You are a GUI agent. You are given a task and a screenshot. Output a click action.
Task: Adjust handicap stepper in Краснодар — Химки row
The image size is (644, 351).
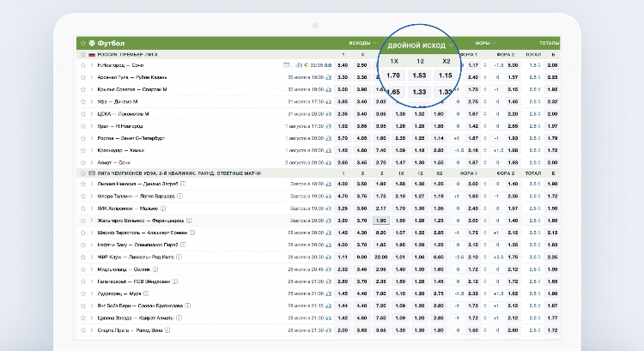click(485, 150)
